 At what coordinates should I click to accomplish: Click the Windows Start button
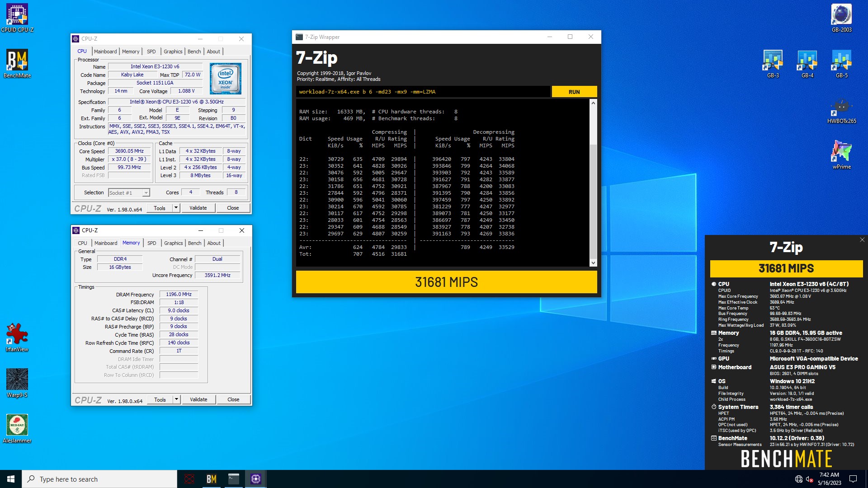(11, 479)
